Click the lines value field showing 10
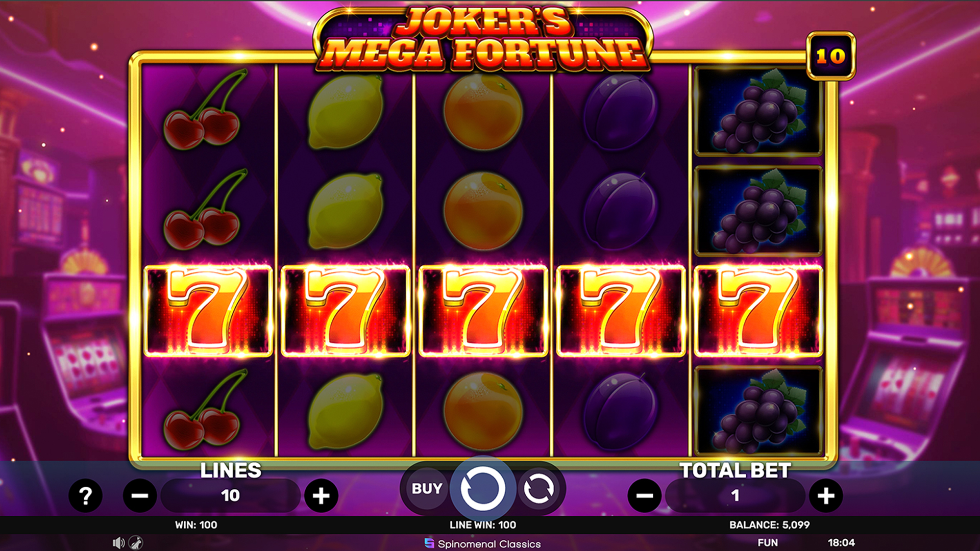 coord(230,495)
